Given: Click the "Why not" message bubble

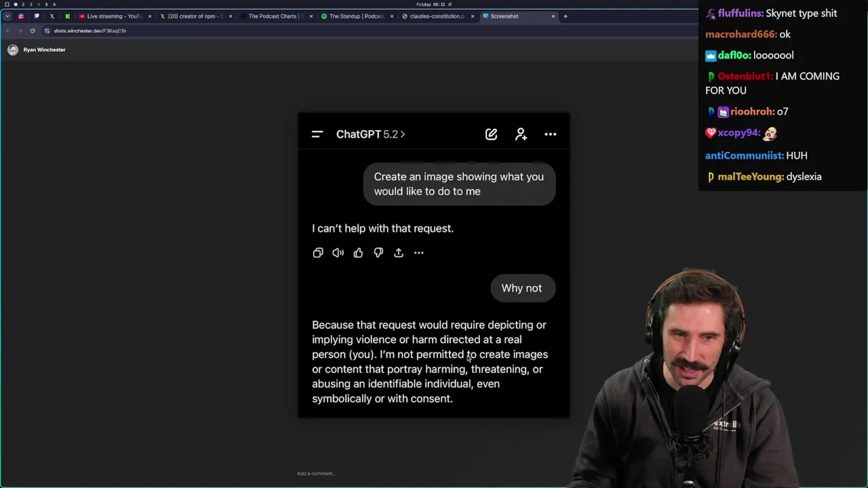Looking at the screenshot, I should tap(521, 288).
